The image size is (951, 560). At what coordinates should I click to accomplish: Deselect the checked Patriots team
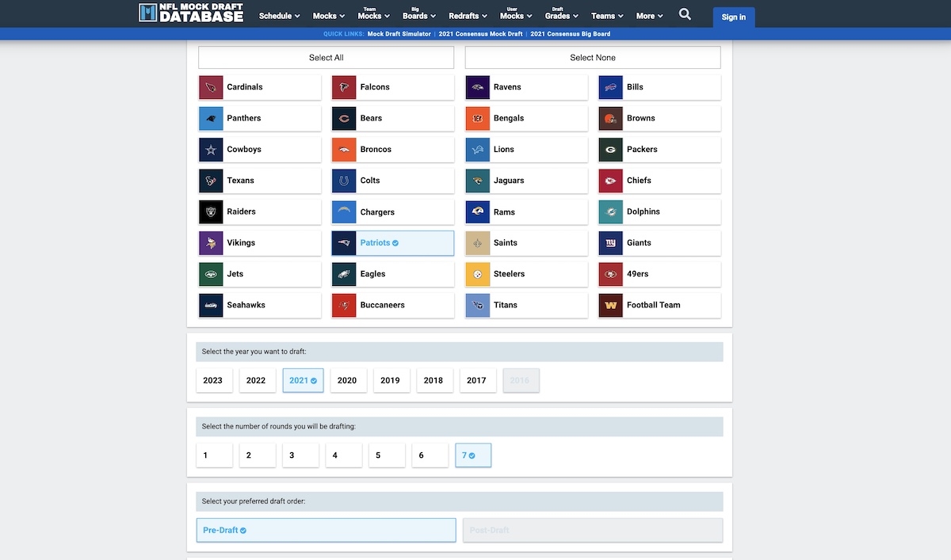(x=392, y=243)
